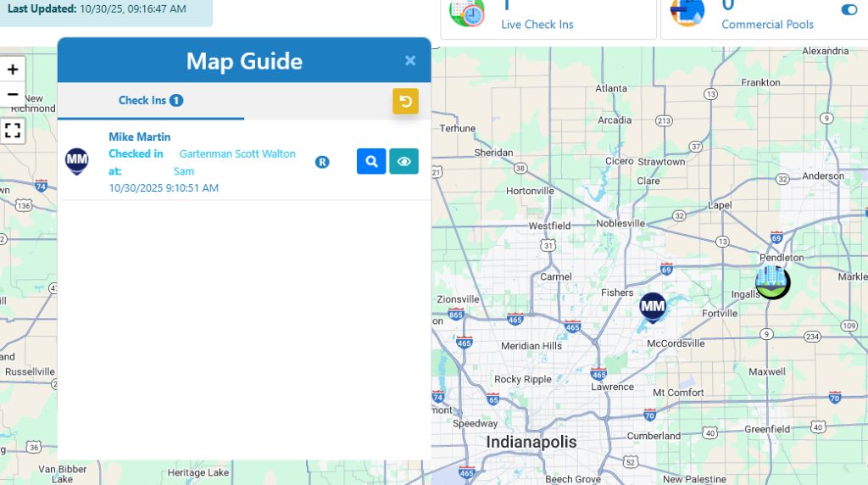Click the Indianapolis label on the map
868x485 pixels.
pos(531,442)
